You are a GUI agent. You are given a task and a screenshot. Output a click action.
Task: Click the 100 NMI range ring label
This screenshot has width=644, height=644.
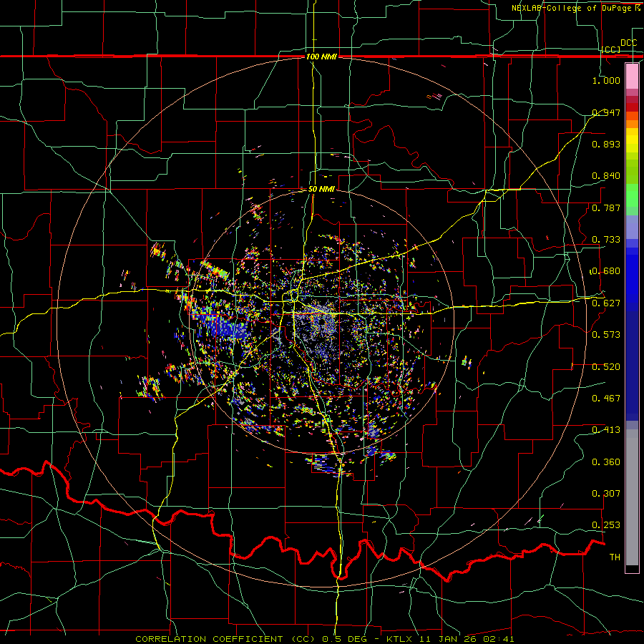point(321,57)
